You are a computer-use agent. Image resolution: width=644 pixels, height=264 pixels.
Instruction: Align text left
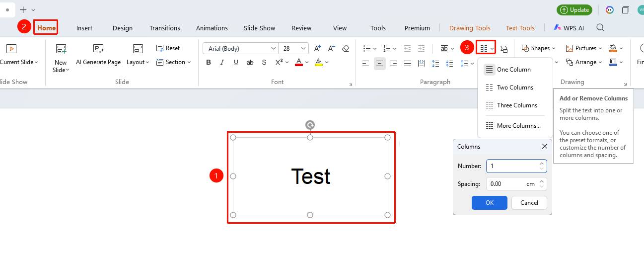tap(366, 63)
